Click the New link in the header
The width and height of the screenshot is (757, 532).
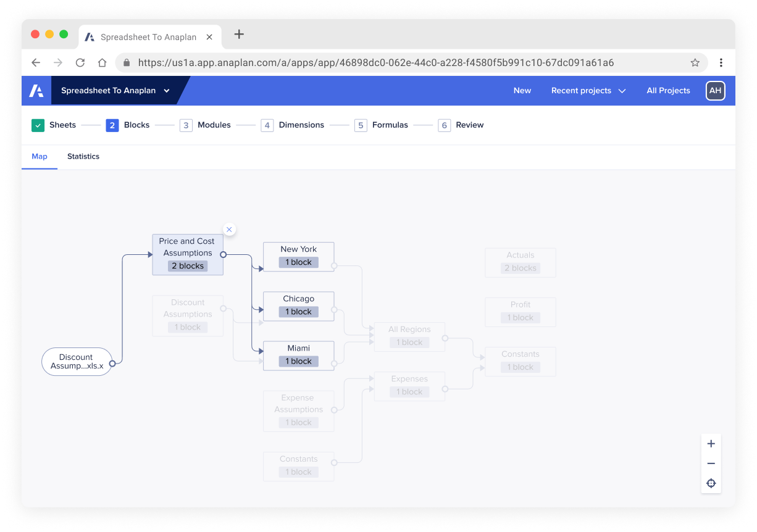tap(522, 91)
